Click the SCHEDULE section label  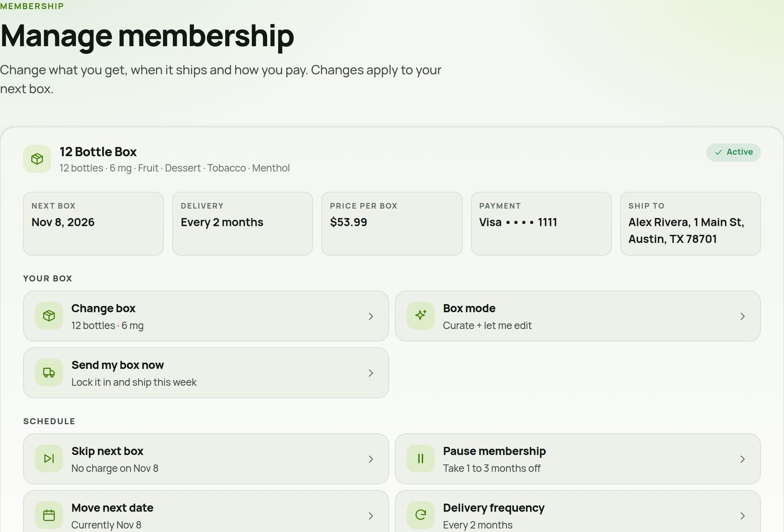tap(49, 421)
